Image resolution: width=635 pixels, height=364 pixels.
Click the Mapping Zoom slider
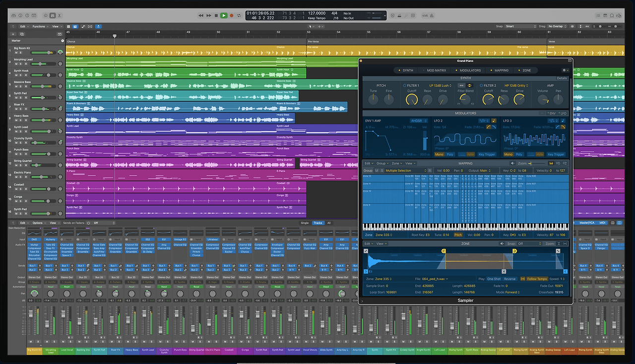point(536,163)
